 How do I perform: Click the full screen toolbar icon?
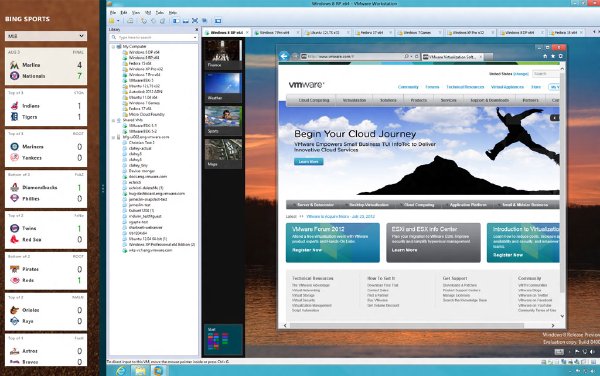pyautogui.click(x=195, y=21)
